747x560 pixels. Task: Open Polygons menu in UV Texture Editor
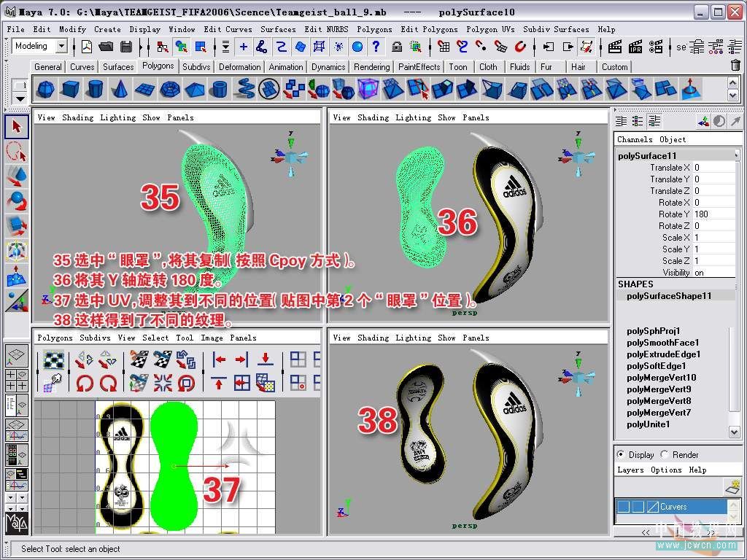tap(55, 338)
